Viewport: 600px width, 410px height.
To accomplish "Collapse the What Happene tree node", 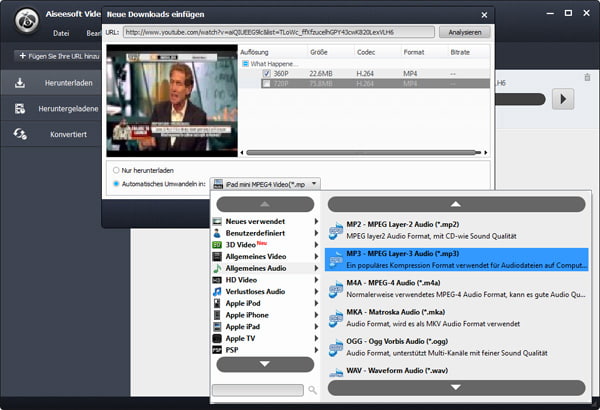I will 245,64.
